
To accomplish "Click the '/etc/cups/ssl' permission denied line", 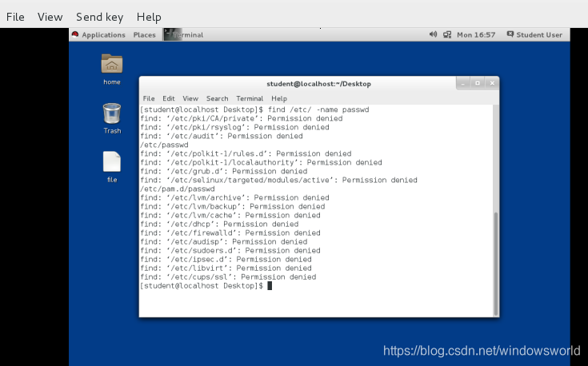I will click(x=228, y=276).
